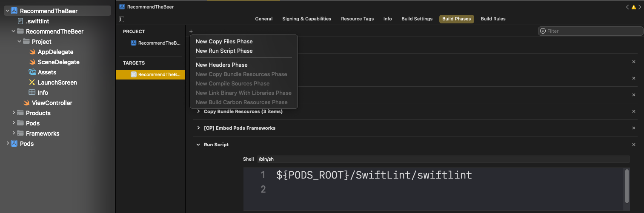Viewport: 644px width, 213px height.
Task: Expand the bottom Pods project
Action: coord(7,144)
